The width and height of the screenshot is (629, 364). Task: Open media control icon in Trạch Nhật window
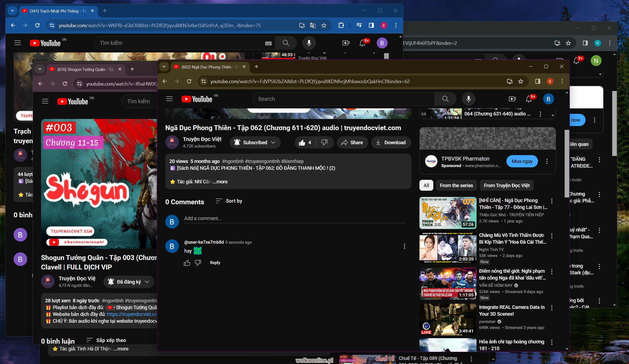(359, 25)
